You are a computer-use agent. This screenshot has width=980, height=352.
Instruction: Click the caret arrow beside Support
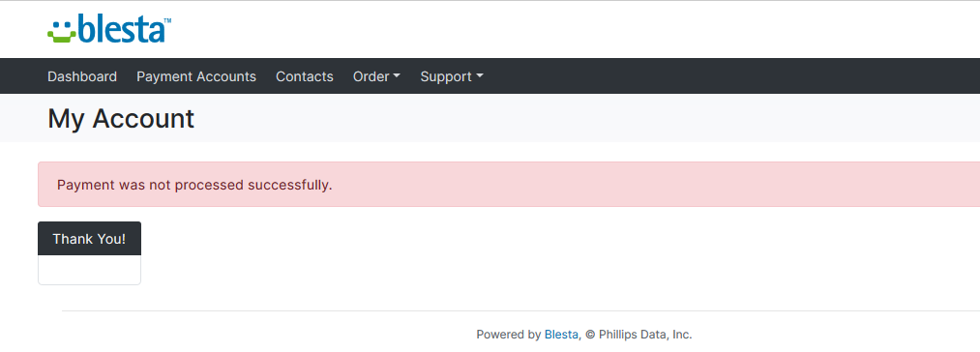(480, 76)
